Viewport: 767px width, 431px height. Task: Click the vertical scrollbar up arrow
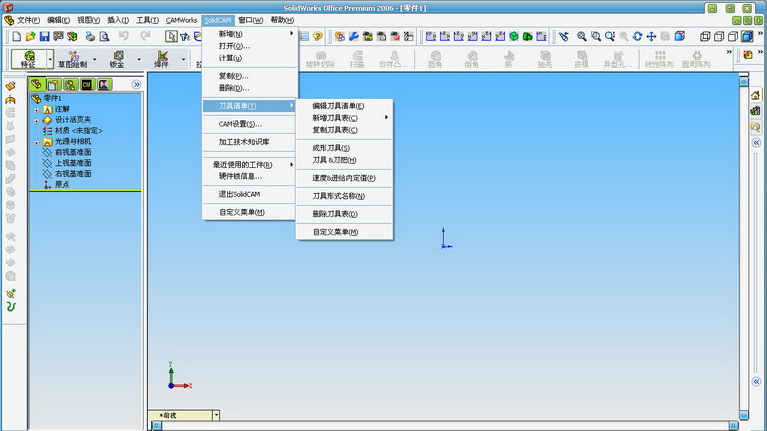coord(744,81)
